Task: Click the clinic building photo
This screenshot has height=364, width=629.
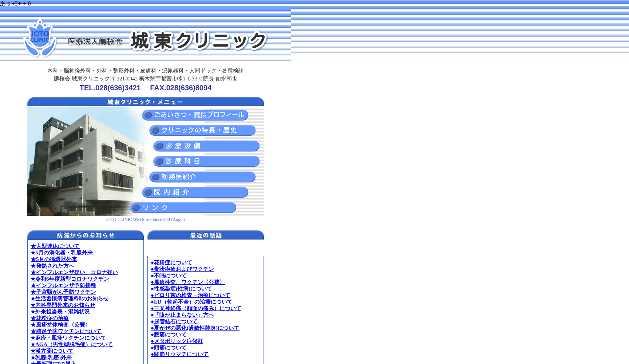Action: (84, 160)
